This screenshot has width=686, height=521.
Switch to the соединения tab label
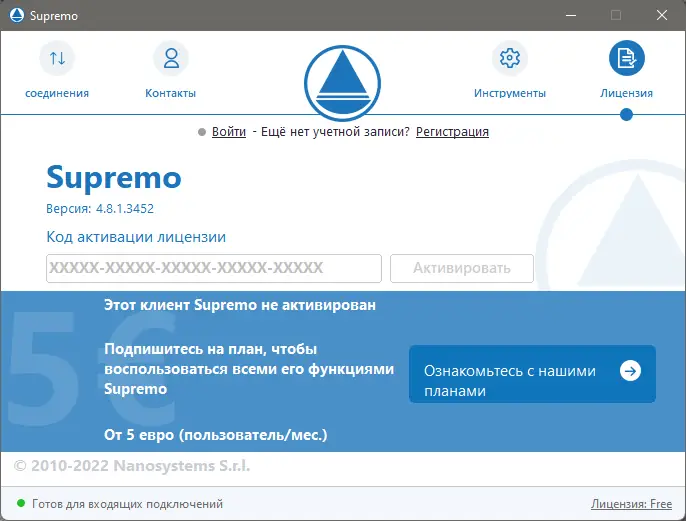pyautogui.click(x=57, y=93)
